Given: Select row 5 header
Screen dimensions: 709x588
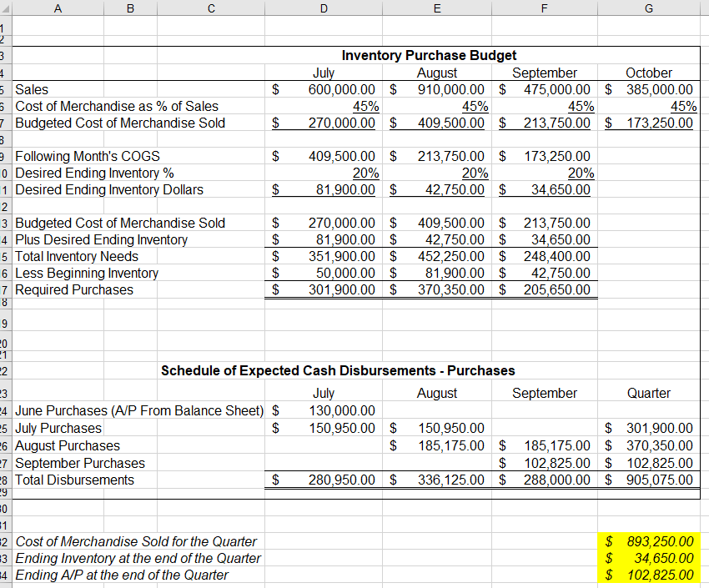Looking at the screenshot, I should (8, 89).
